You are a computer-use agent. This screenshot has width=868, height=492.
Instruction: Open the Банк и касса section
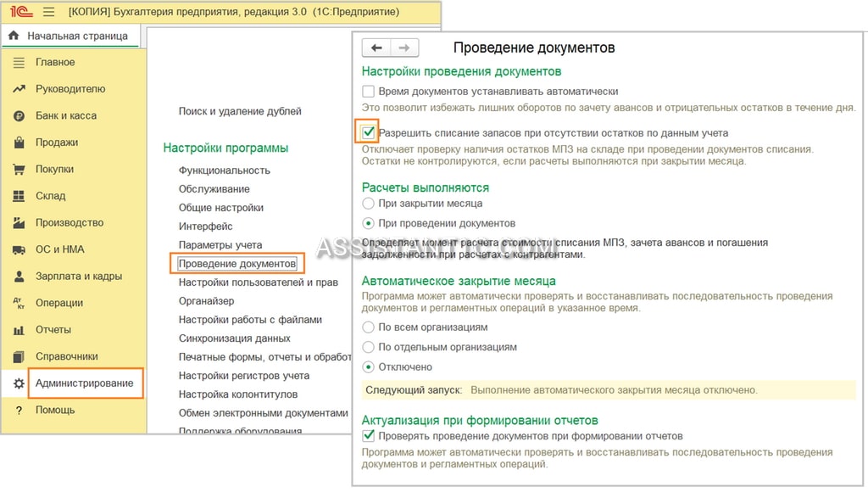[66, 116]
